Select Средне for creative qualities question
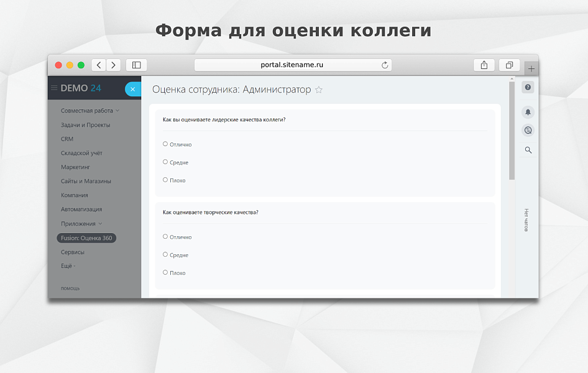588x373 pixels. 165,255
